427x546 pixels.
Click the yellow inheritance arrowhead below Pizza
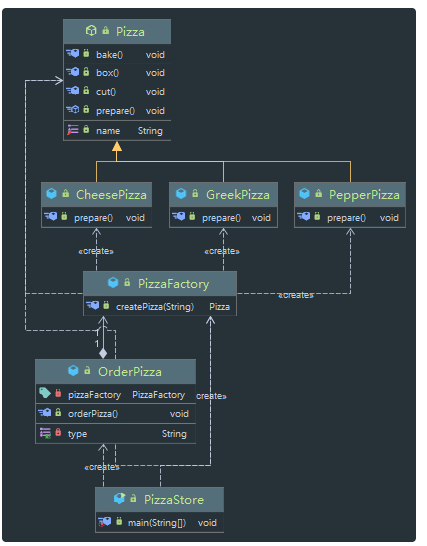coord(117,146)
